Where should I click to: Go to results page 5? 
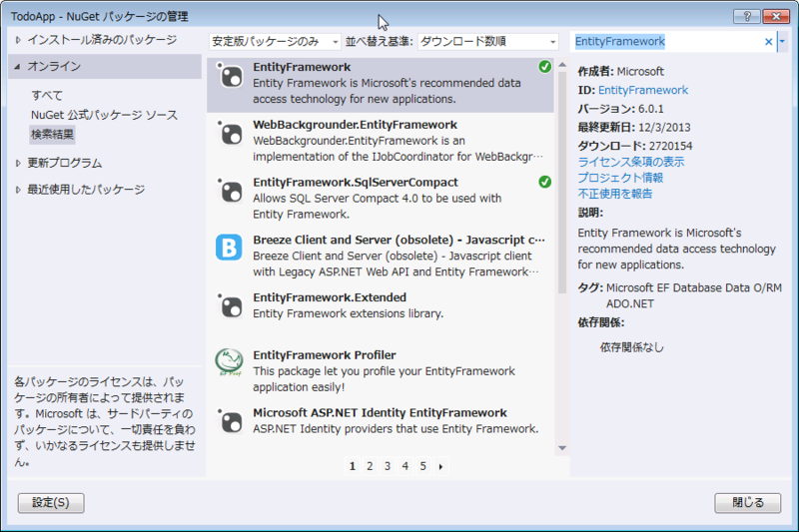[422, 466]
